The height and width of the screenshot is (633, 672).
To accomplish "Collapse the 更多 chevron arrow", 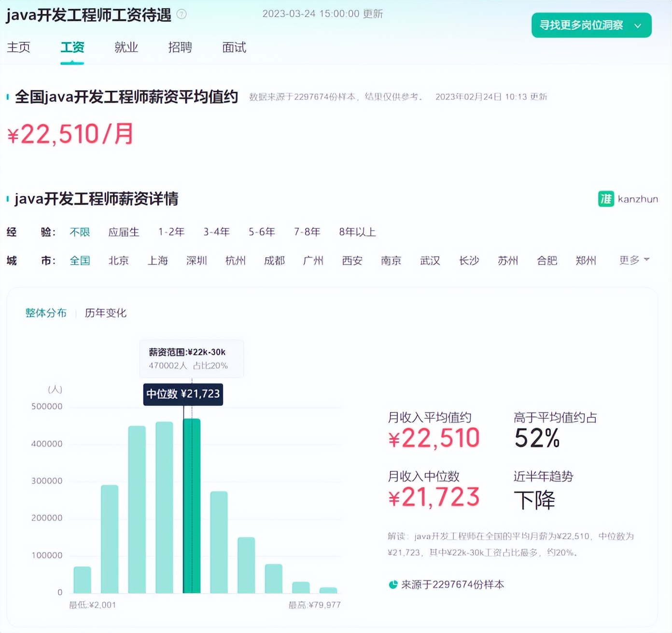I will click(x=646, y=261).
